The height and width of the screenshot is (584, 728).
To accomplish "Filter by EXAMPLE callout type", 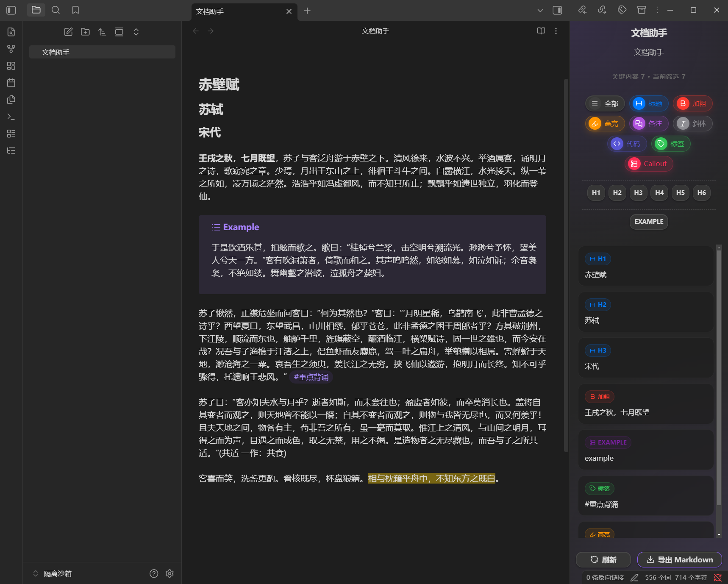I will [649, 222].
